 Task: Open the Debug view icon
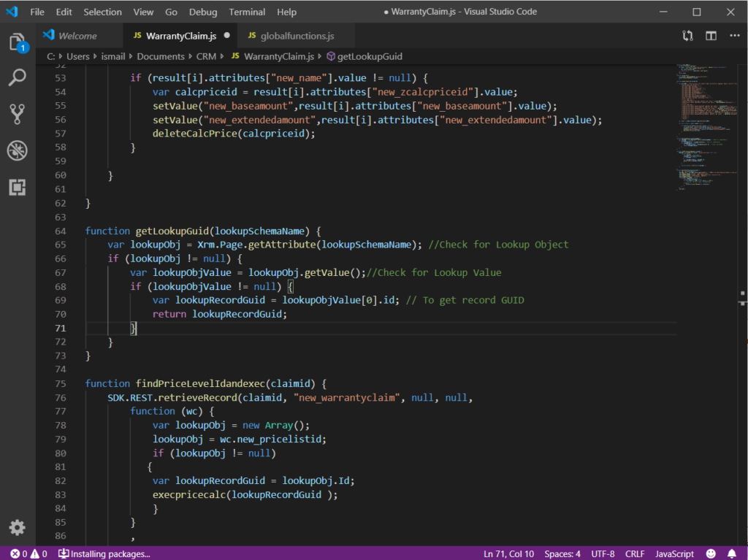18,150
